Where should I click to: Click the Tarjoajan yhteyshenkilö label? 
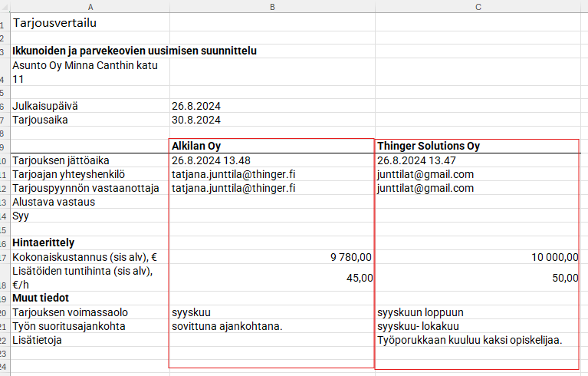[x=69, y=174]
